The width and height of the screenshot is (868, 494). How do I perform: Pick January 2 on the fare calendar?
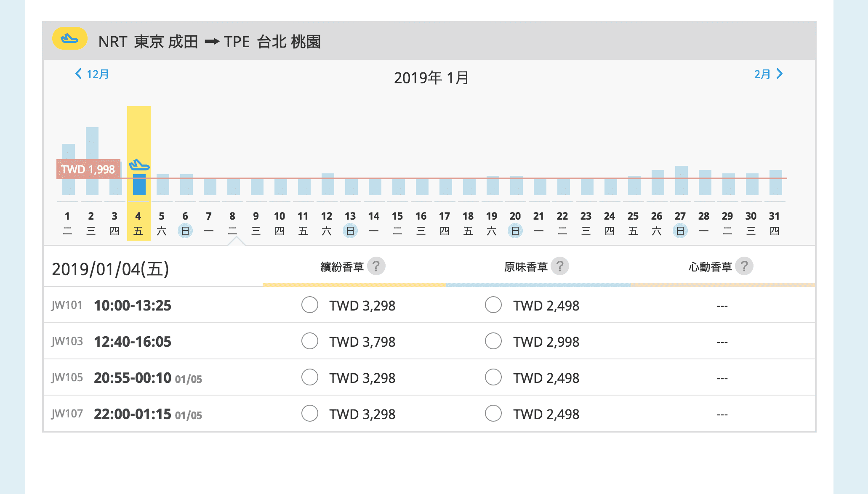click(x=91, y=223)
